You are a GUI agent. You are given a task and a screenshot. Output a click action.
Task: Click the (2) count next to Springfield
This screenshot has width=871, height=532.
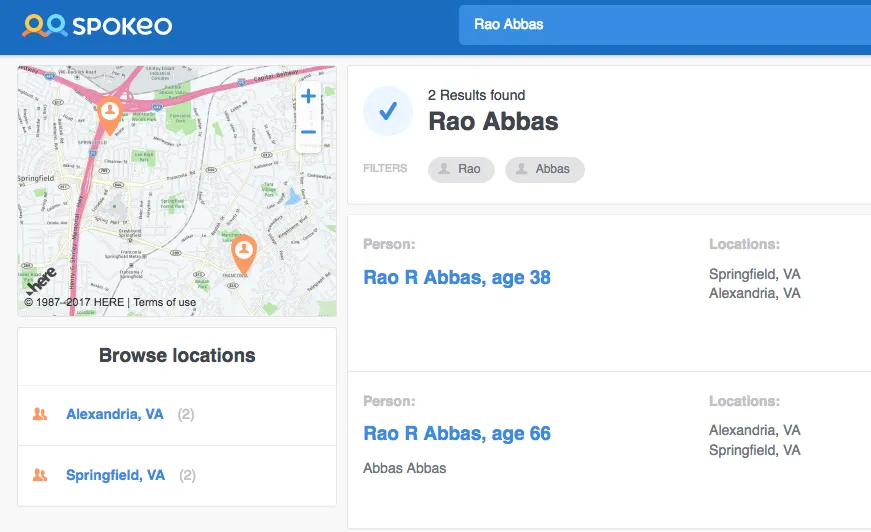point(188,475)
